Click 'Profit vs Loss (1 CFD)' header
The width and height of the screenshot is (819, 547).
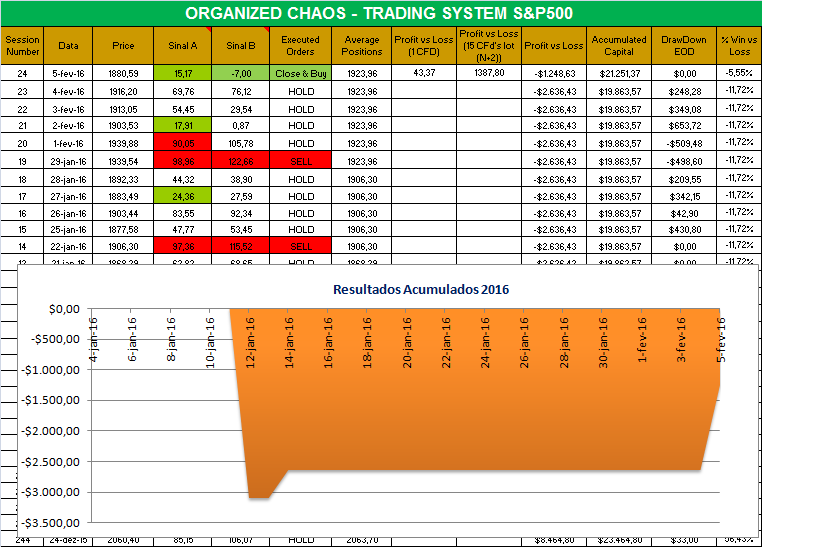[424, 45]
